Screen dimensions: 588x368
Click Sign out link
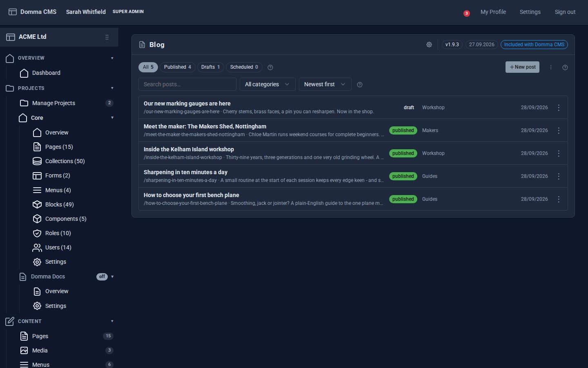pos(565,12)
